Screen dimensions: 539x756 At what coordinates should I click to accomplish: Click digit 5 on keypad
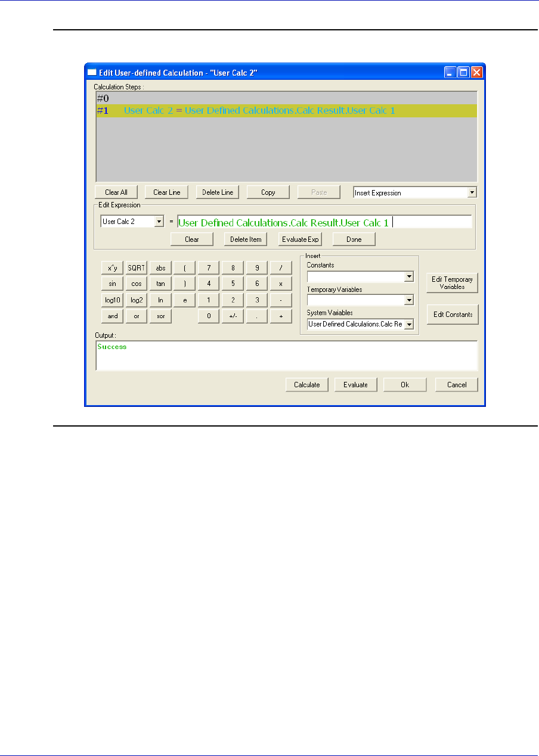233,284
